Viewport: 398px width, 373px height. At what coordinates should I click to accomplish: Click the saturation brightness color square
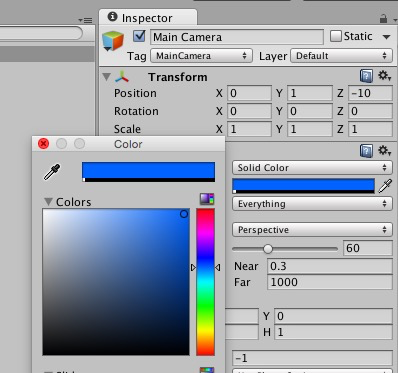click(116, 282)
